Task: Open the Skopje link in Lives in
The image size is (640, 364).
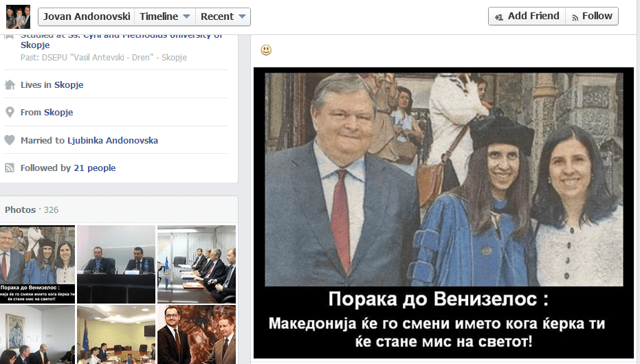Action: coord(69,84)
